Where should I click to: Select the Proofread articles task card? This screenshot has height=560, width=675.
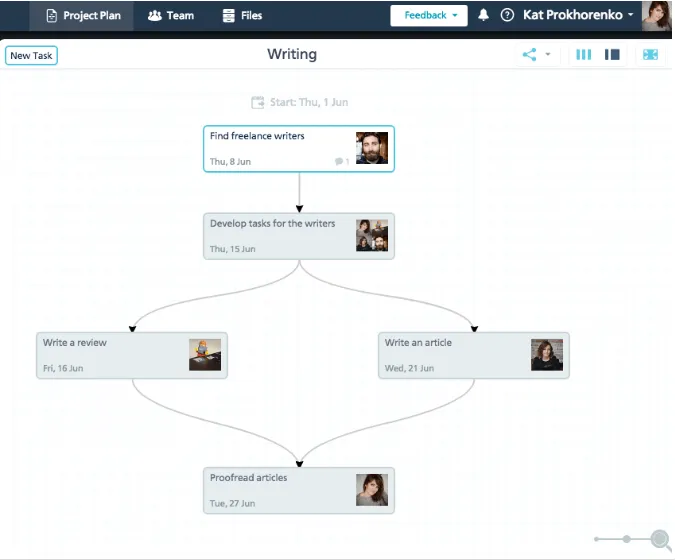pos(299,491)
